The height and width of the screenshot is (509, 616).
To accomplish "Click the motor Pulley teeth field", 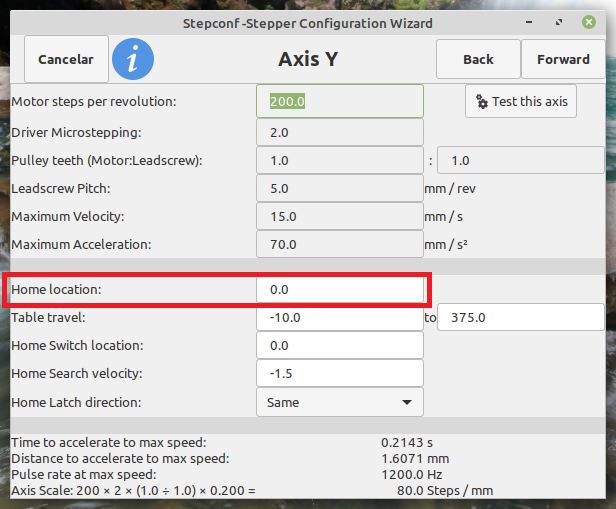I will [340, 160].
